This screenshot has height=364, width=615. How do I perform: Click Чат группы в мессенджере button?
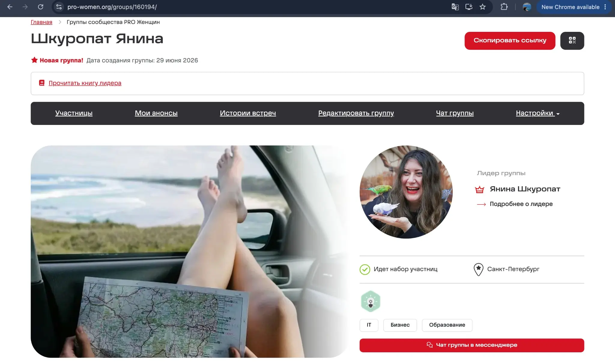472,345
